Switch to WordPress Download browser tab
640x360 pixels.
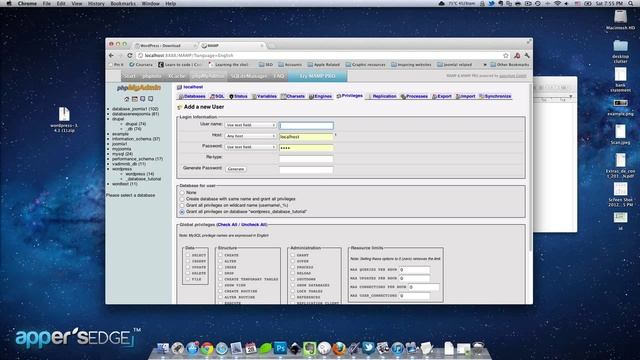tap(163, 46)
